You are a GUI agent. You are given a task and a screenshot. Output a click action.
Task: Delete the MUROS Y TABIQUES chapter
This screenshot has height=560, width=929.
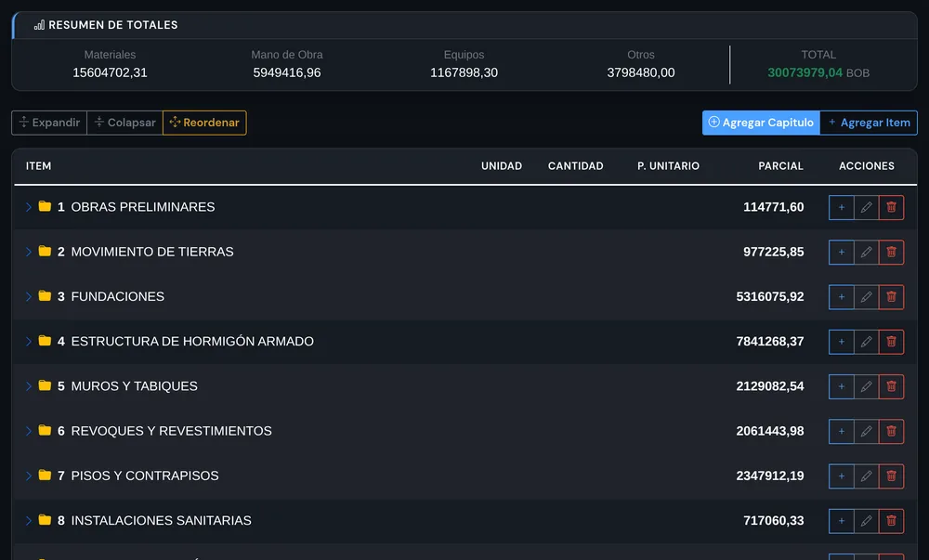pos(891,386)
